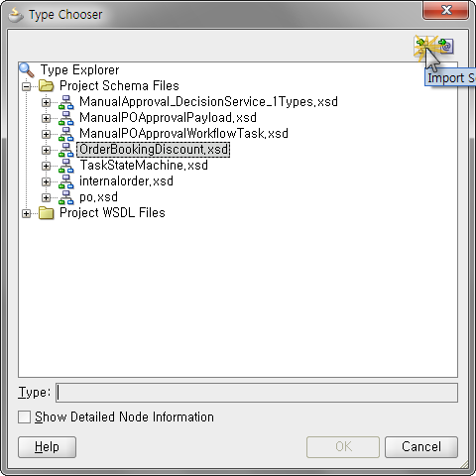The height and width of the screenshot is (476, 476).
Task: Click the Type Chooser title bar app icon
Action: coord(16,15)
